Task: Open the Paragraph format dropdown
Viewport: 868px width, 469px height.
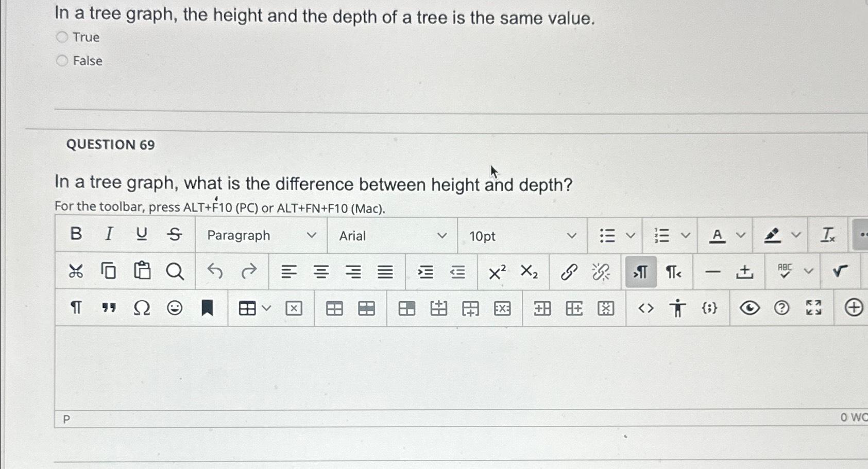Action: 260,235
